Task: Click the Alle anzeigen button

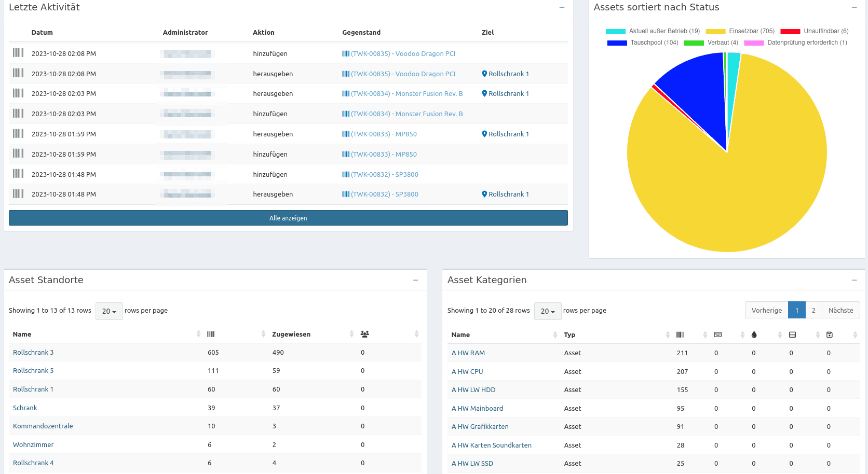Action: click(x=288, y=218)
